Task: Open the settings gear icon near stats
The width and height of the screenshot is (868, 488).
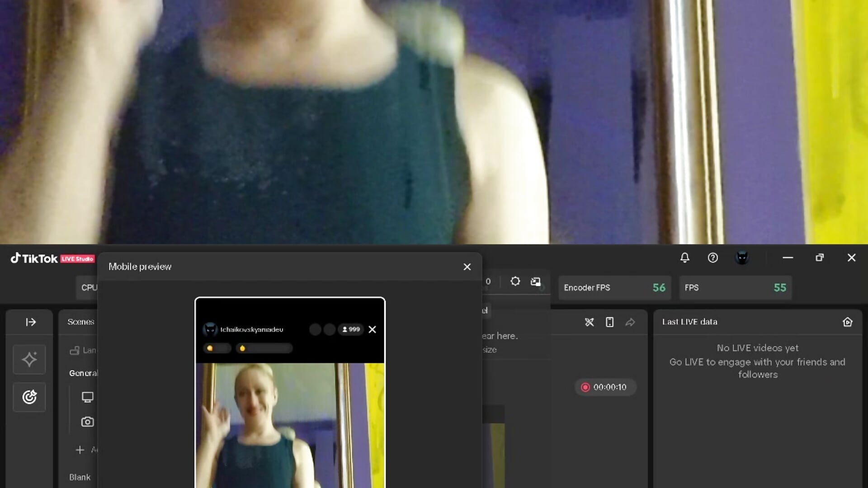Action: pos(515,282)
